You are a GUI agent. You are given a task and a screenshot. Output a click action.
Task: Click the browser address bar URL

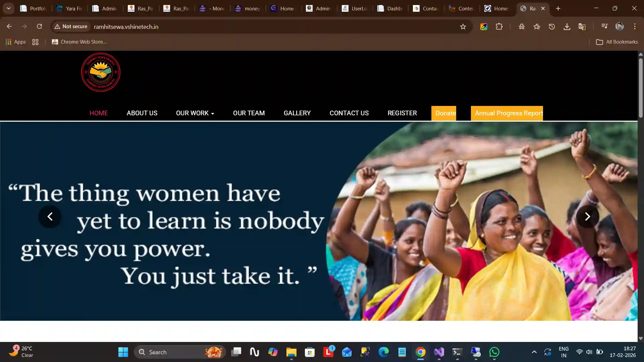pyautogui.click(x=126, y=26)
